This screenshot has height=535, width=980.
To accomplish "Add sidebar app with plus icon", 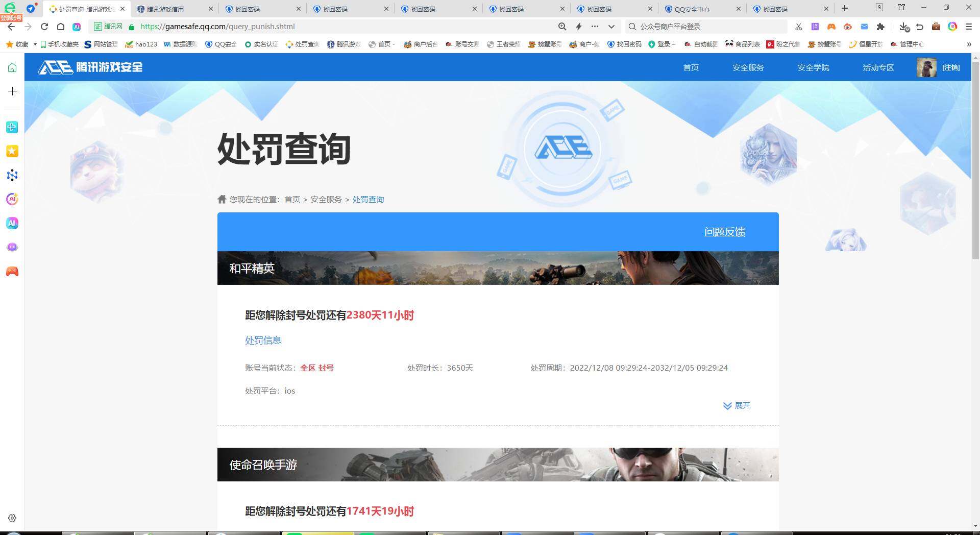I will (12, 91).
